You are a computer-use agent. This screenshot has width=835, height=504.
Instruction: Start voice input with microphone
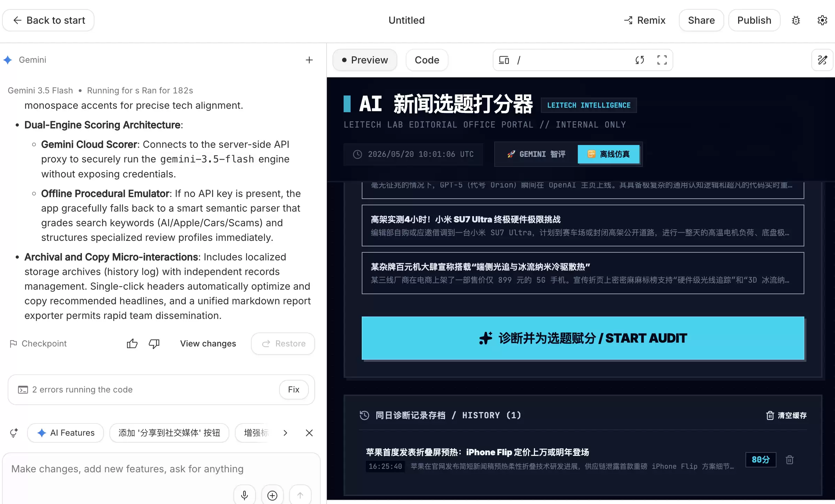point(245,495)
